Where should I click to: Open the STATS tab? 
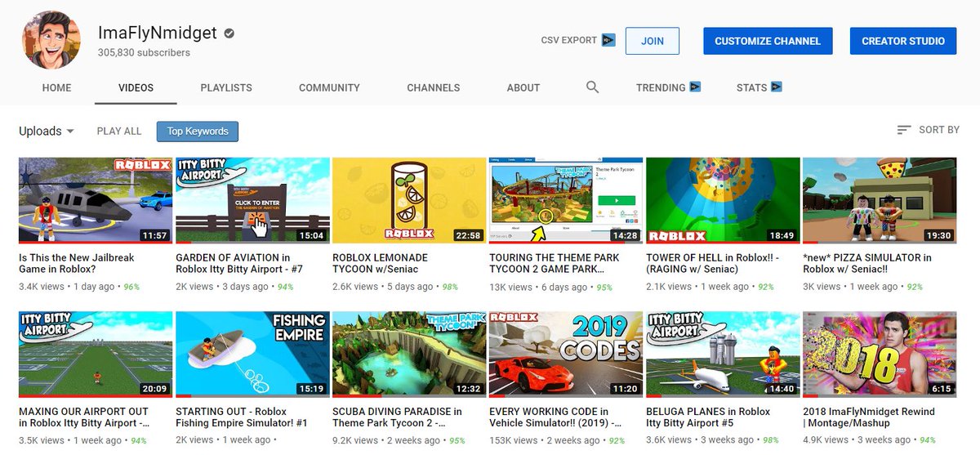[x=751, y=87]
